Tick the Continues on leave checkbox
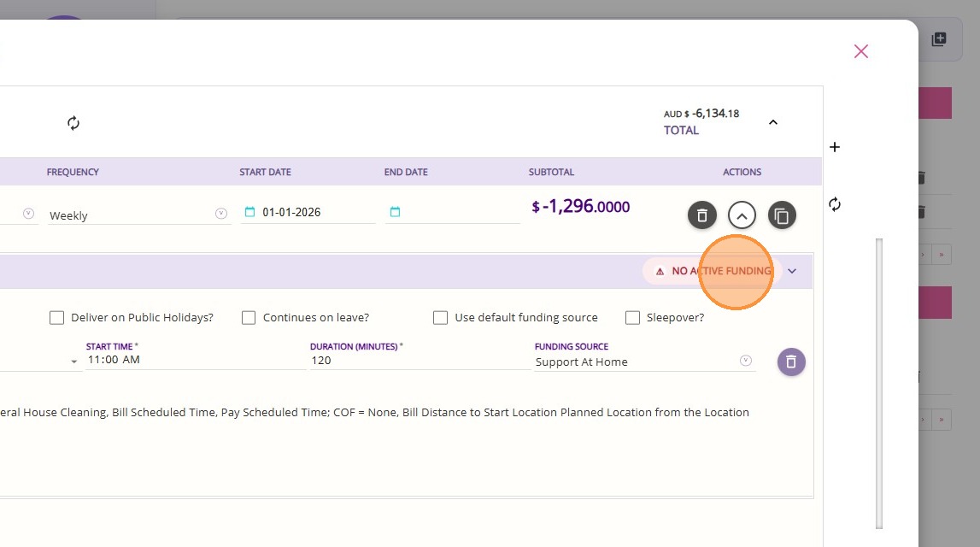This screenshot has width=980, height=547. (x=249, y=318)
